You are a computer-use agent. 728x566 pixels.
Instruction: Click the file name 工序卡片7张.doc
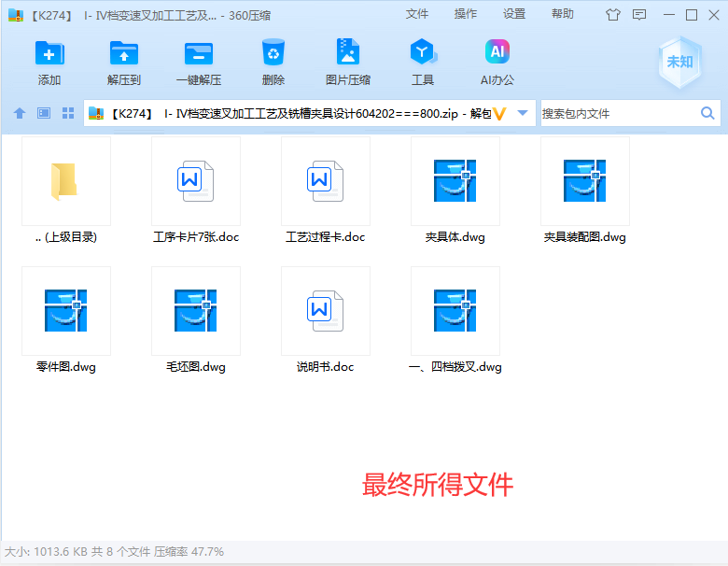pyautogui.click(x=196, y=237)
